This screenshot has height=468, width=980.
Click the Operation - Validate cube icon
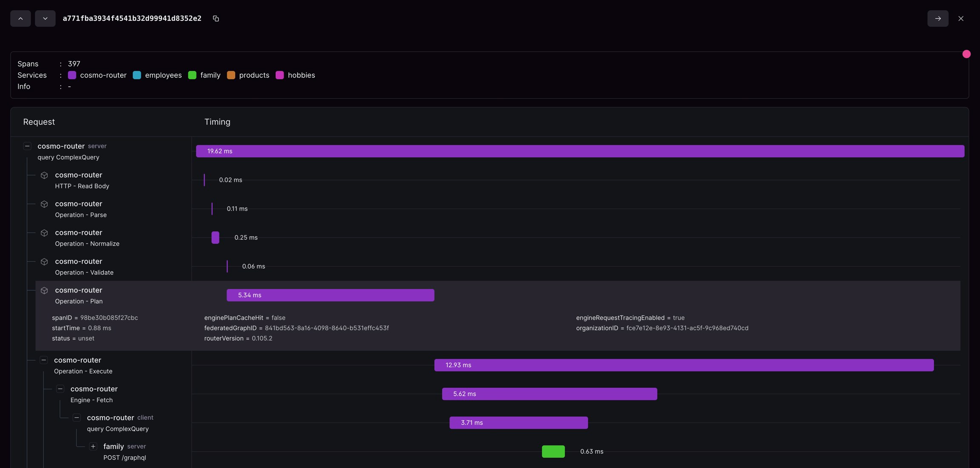pos(44,262)
